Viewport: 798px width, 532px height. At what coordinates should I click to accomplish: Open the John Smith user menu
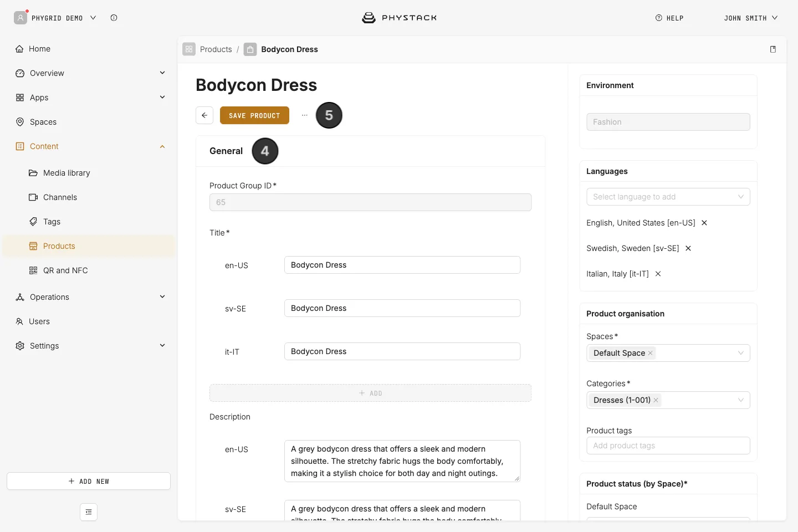pos(751,18)
